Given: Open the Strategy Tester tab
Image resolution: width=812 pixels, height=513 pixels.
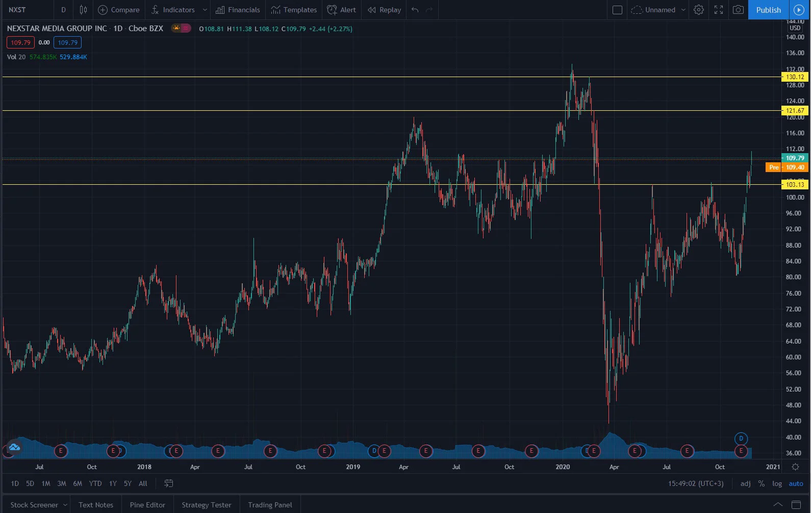Looking at the screenshot, I should tap(207, 505).
